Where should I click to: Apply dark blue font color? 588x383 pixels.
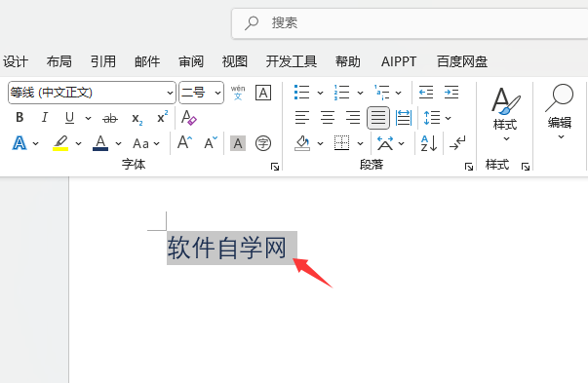100,143
